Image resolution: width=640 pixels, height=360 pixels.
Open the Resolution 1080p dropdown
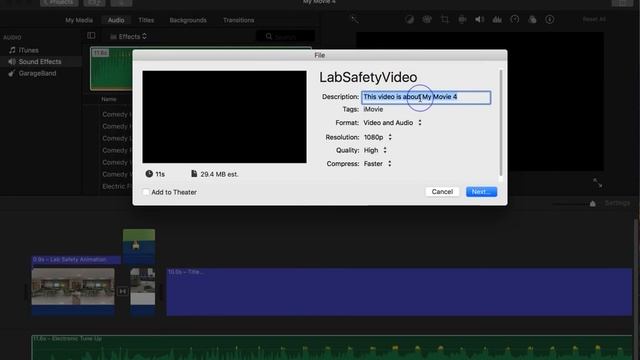[x=378, y=137]
